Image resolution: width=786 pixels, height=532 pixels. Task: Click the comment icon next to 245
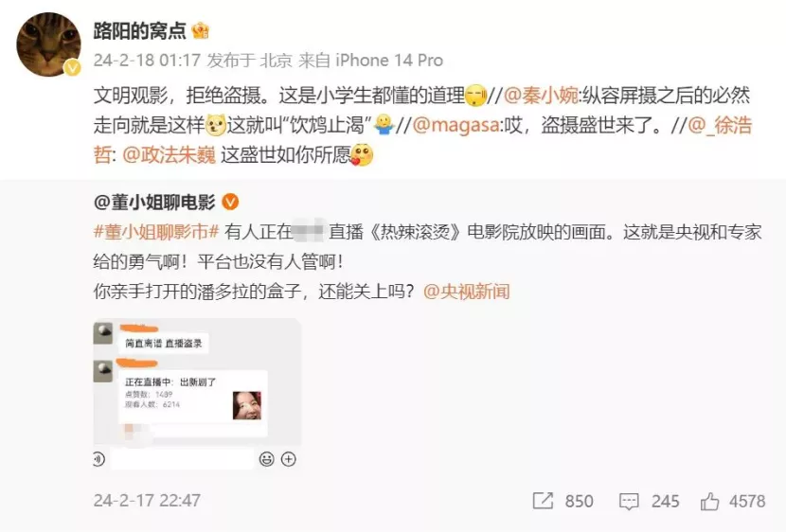629,501
